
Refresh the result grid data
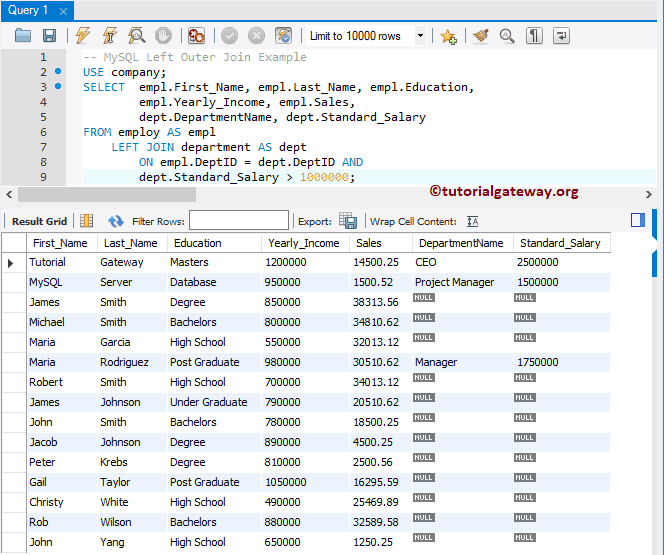[116, 221]
